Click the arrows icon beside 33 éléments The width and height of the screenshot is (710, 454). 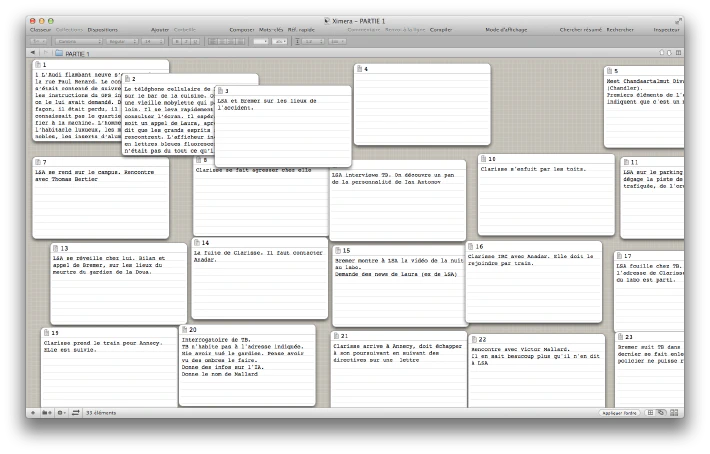click(76, 412)
